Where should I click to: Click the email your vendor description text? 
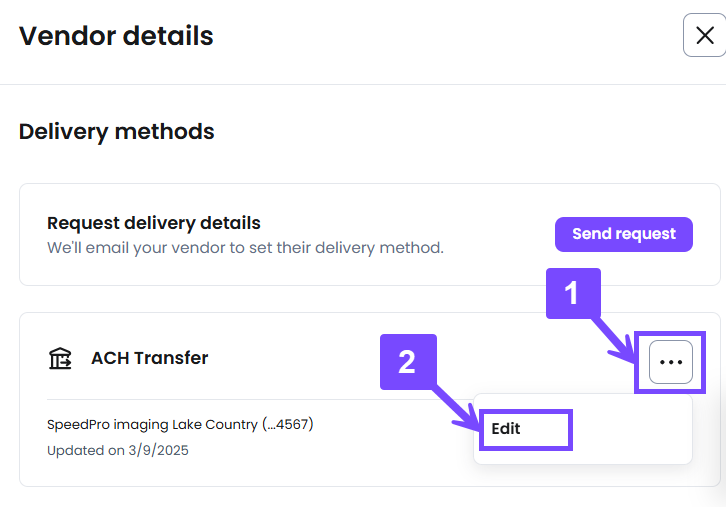[245, 248]
